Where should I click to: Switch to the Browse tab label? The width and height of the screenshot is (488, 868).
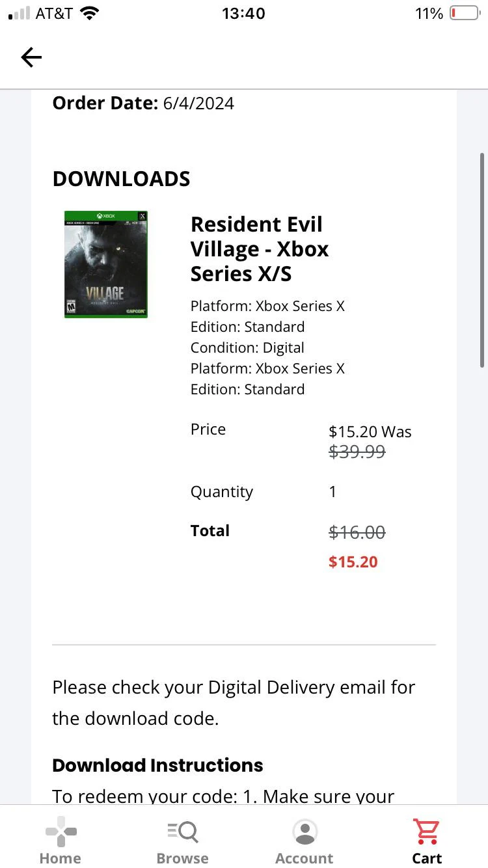(182, 858)
